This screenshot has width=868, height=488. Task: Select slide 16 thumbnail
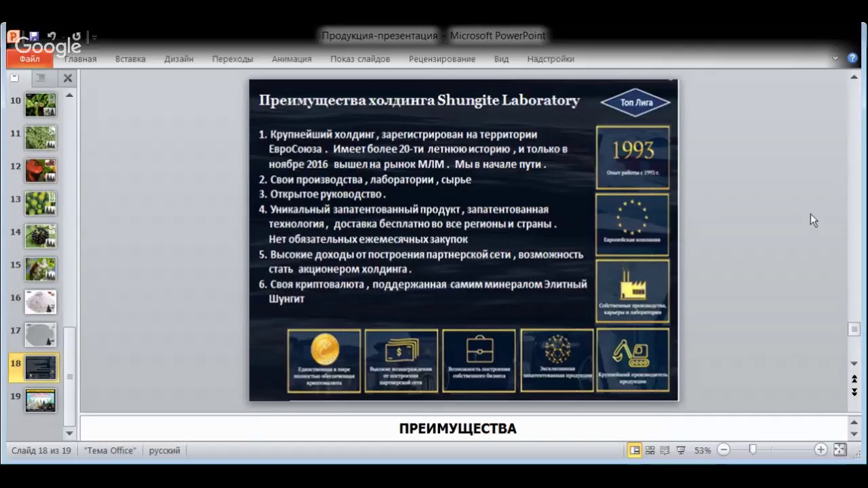tap(41, 302)
